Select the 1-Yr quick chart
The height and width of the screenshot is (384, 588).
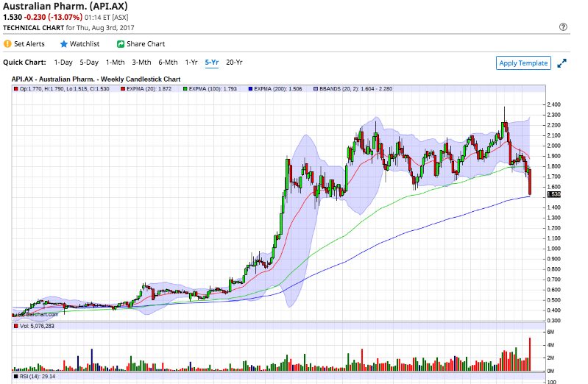tap(191, 63)
